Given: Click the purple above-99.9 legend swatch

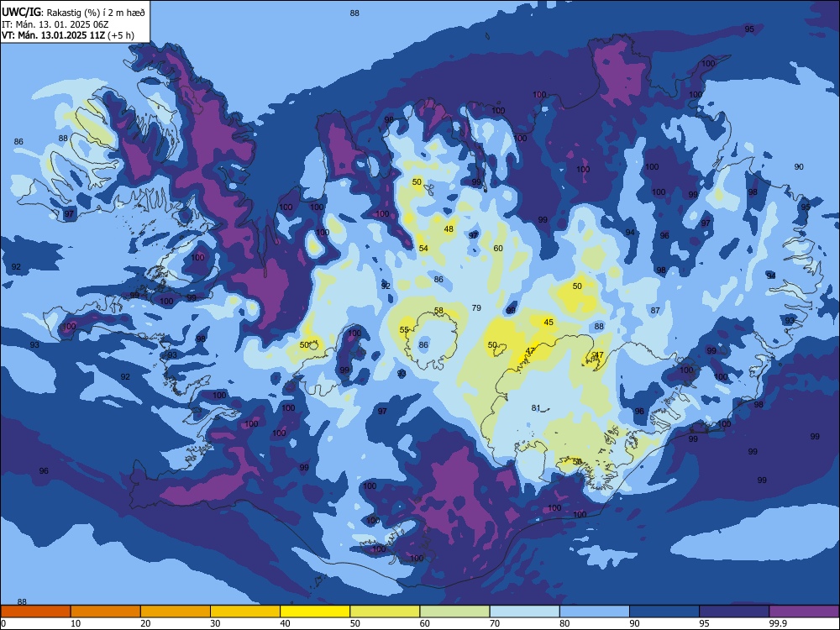Looking at the screenshot, I should click(x=804, y=612).
